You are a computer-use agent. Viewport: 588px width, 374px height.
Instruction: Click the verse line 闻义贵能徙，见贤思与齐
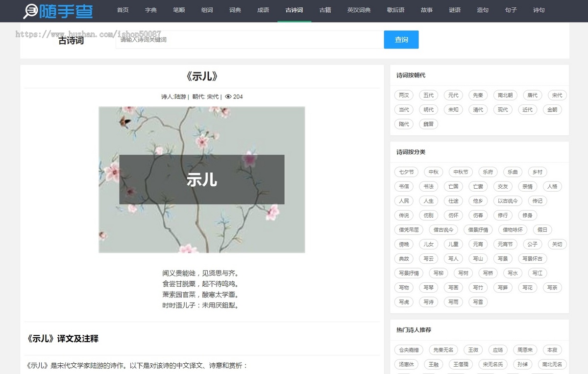point(202,273)
